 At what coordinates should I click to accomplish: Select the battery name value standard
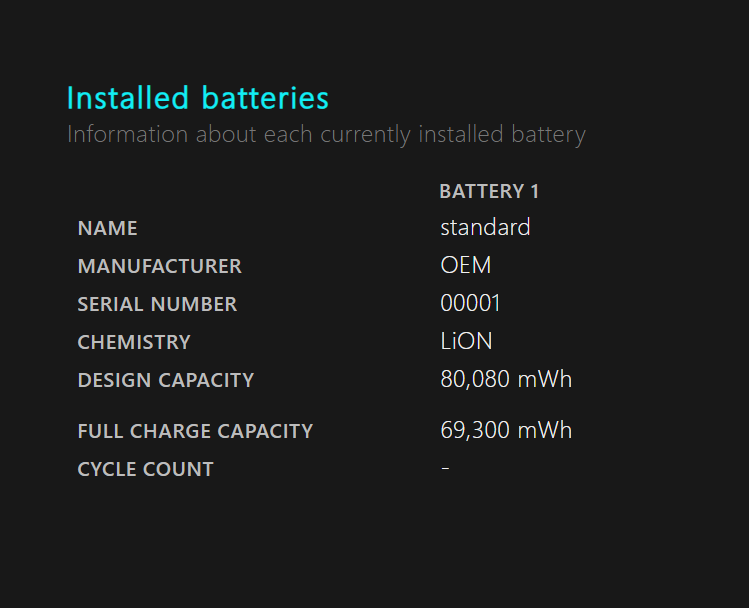485,227
